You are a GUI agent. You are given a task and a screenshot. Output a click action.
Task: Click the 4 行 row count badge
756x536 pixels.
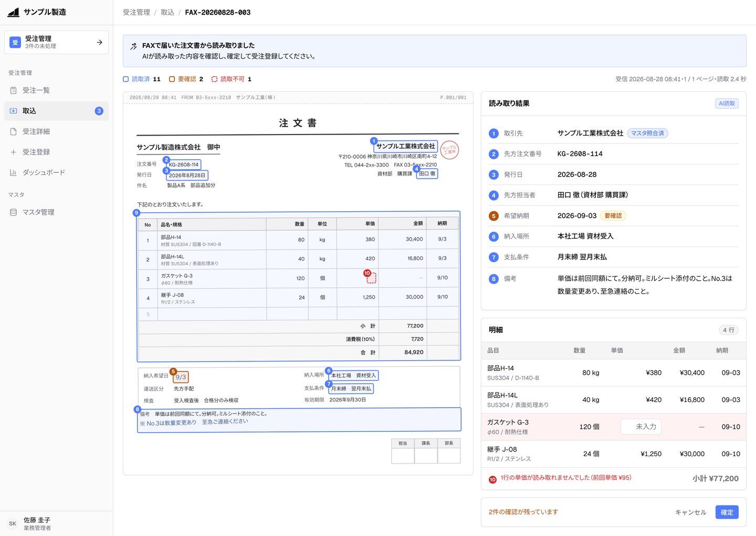click(729, 330)
